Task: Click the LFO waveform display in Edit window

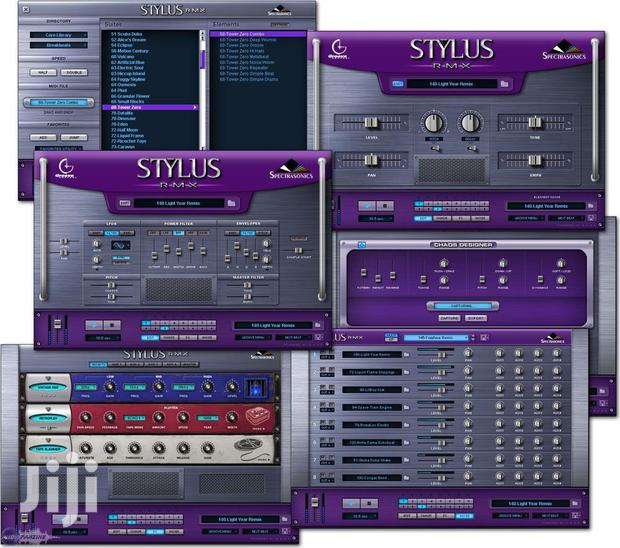Action: coord(120,246)
